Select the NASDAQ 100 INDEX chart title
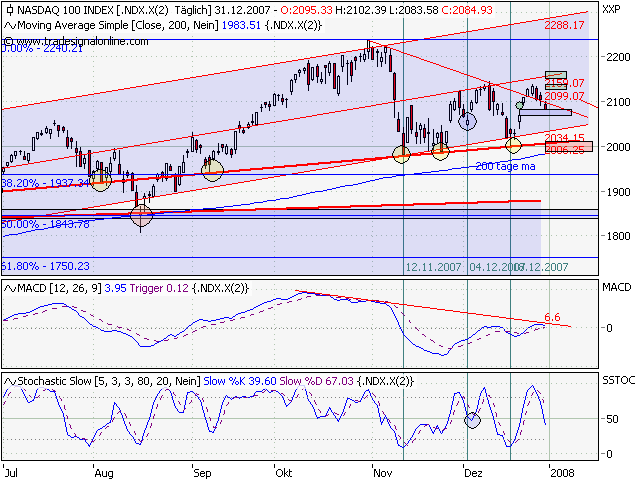The image size is (640, 480). click(x=66, y=10)
